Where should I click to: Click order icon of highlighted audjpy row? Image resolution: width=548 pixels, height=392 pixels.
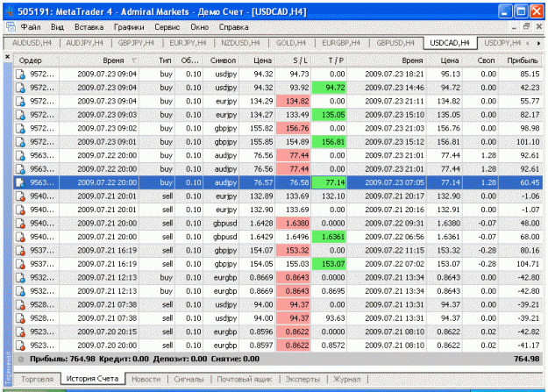[21, 182]
